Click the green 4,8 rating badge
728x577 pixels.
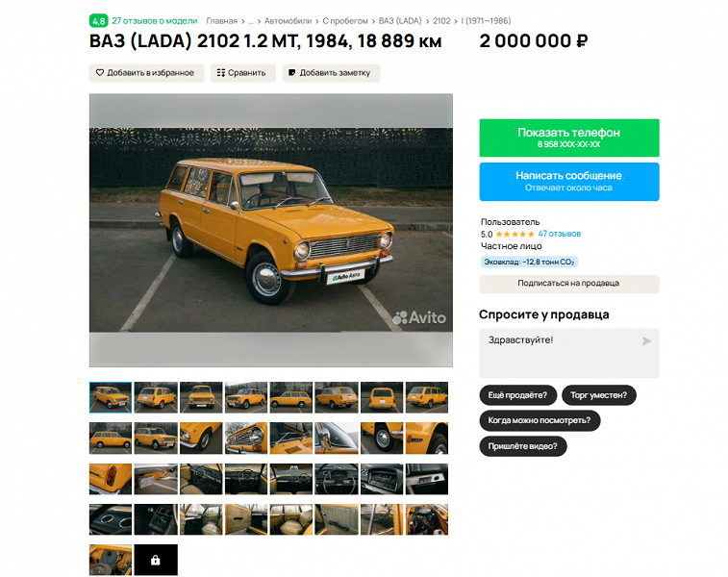[x=98, y=21]
